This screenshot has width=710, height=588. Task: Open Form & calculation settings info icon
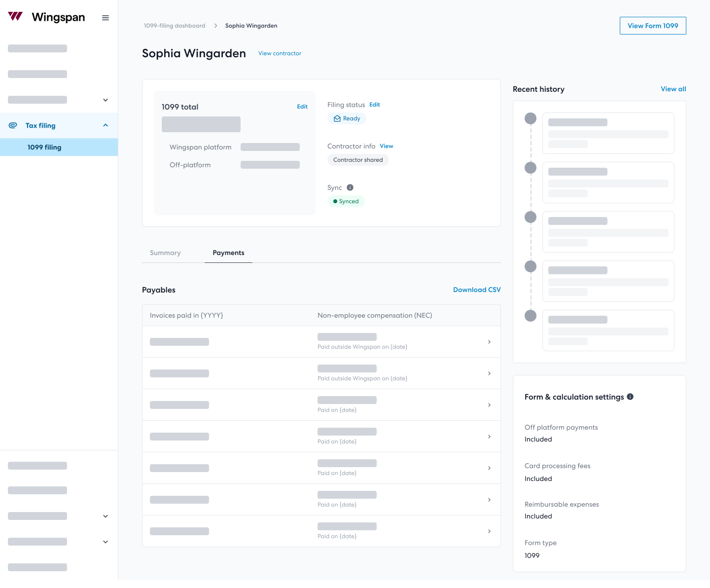click(630, 397)
